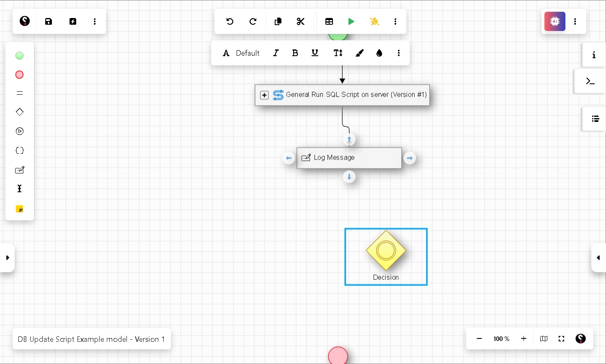Click the Decision label text
This screenshot has height=364, width=606.
pos(386,277)
